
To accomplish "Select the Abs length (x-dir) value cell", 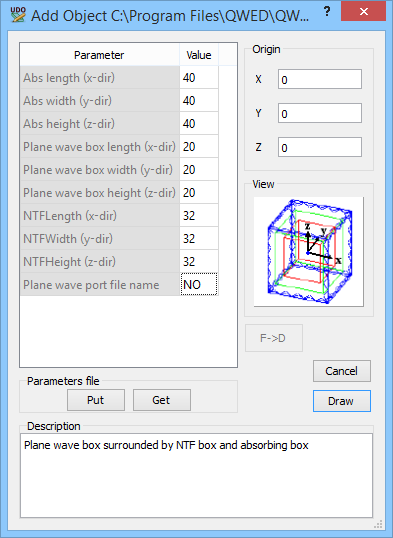I will (199, 78).
